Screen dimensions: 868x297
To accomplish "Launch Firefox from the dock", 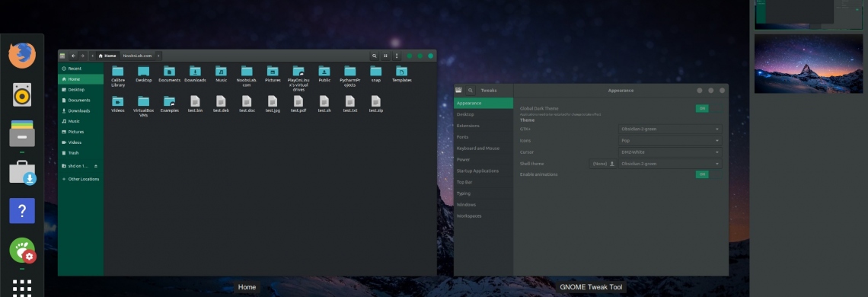I will click(22, 55).
